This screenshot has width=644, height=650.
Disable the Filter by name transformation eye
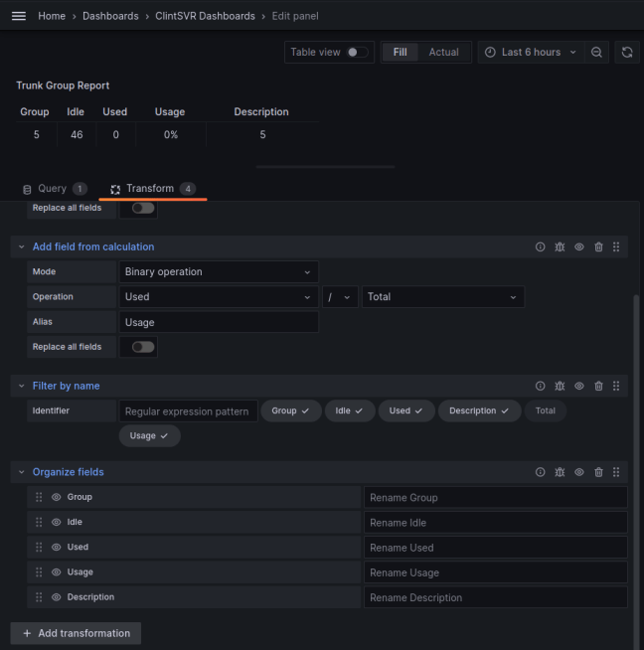[x=579, y=386]
